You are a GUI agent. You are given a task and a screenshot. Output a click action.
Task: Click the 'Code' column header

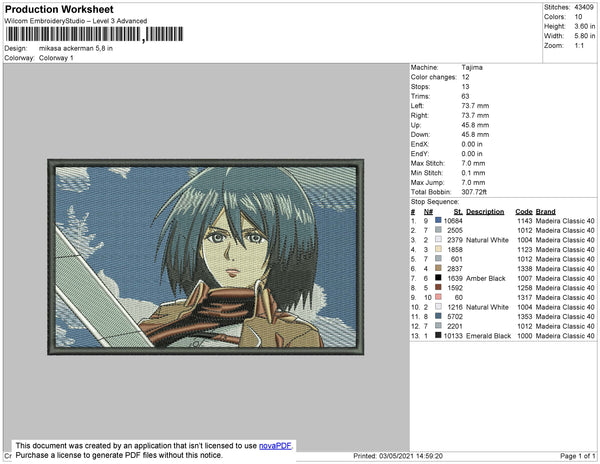point(523,212)
